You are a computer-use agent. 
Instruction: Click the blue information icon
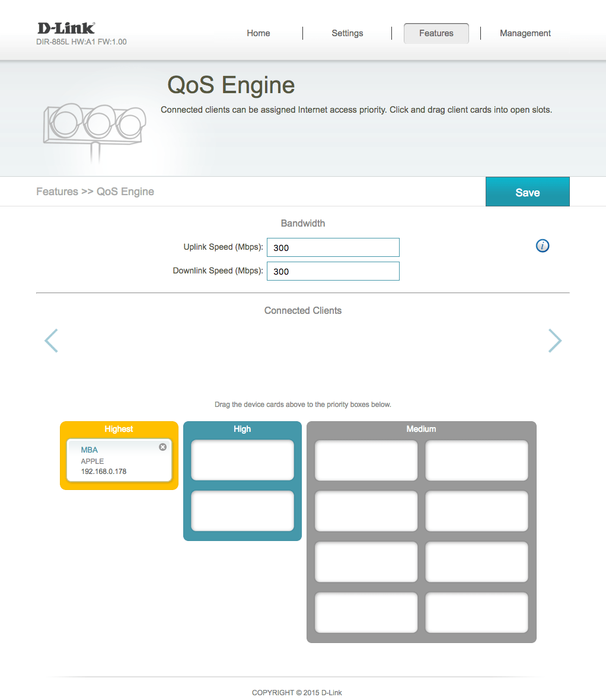pyautogui.click(x=542, y=246)
